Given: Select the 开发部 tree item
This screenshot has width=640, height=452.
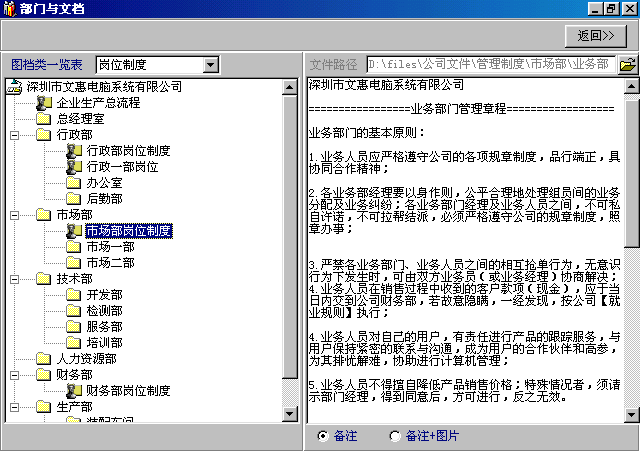Looking at the screenshot, I should click(x=104, y=295).
